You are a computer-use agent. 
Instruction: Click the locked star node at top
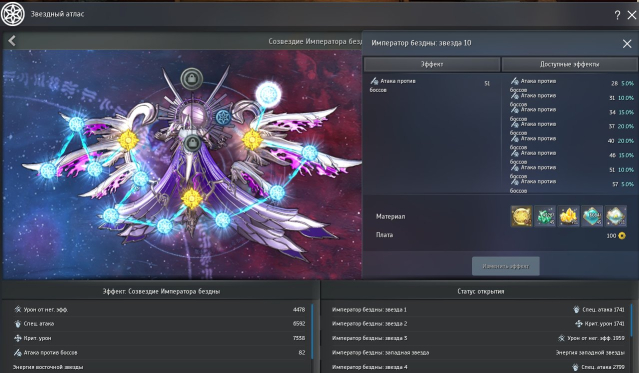(192, 78)
